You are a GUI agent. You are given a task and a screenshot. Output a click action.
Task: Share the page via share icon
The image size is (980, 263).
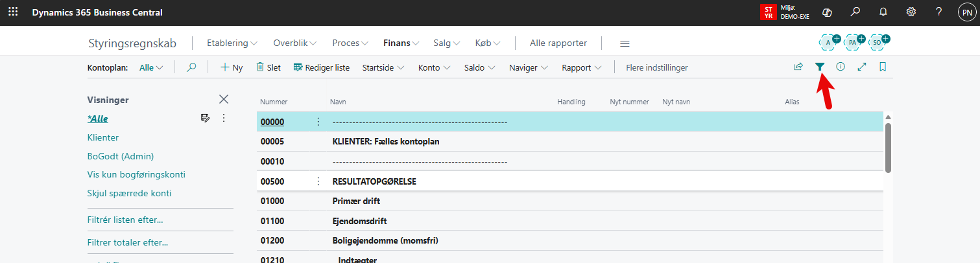(x=798, y=67)
